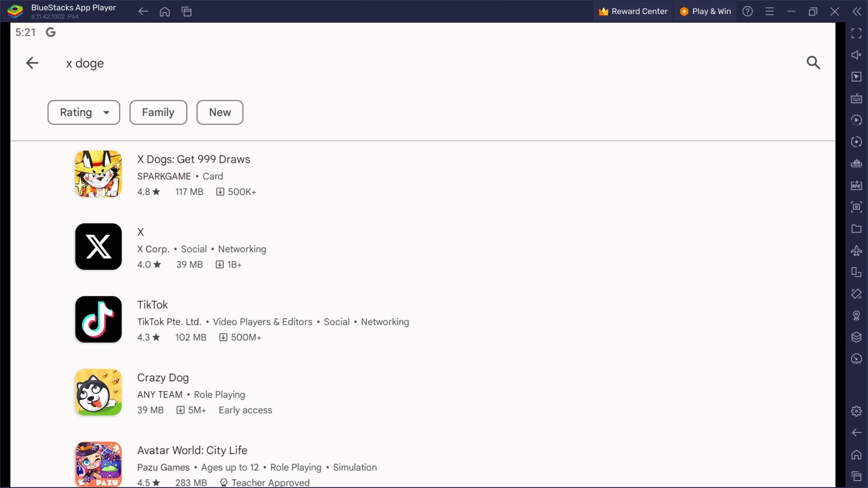Open the multi-instance layers sidebar icon
Image resolution: width=868 pixels, height=488 pixels.
click(856, 337)
